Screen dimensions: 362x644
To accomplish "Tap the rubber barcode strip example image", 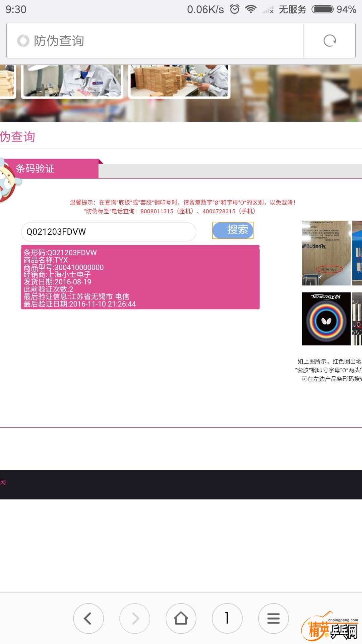I will [357, 319].
